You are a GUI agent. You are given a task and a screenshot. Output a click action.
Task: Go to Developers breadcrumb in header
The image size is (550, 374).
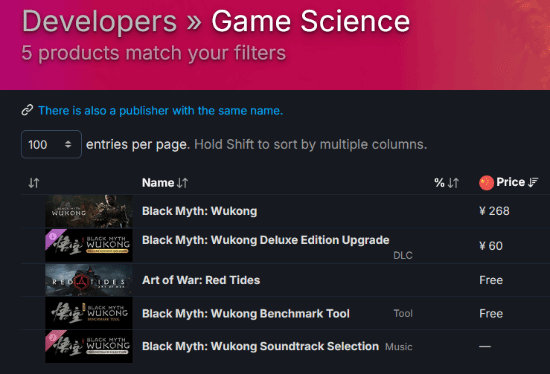(99, 21)
